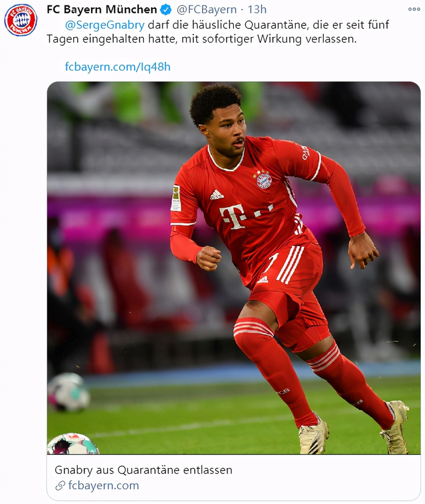Click the partially visible ball on the grass
This screenshot has height=504, width=425.
tap(73, 444)
